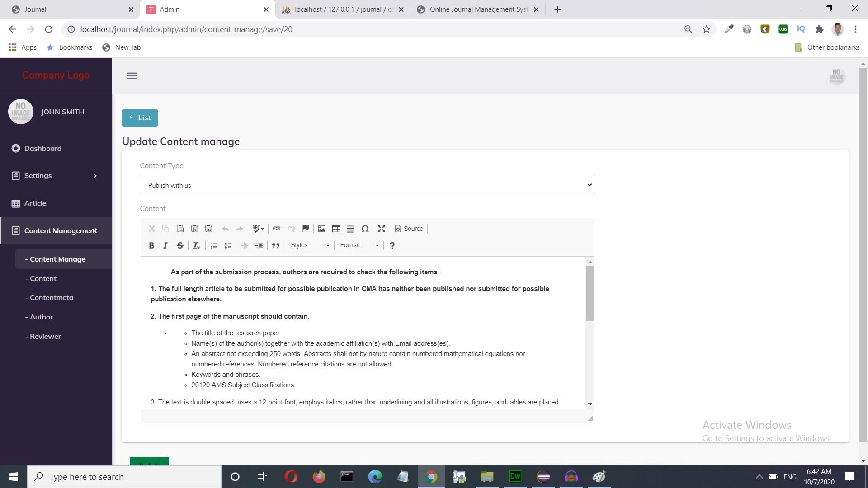
Task: Click the editor's vertical scrollbar thumb
Action: [x=590, y=294]
